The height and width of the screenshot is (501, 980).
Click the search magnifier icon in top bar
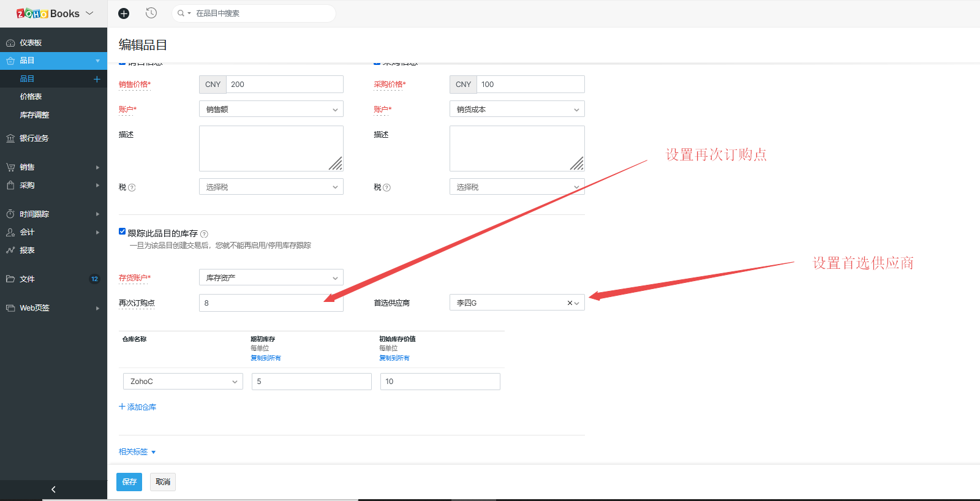click(x=181, y=13)
